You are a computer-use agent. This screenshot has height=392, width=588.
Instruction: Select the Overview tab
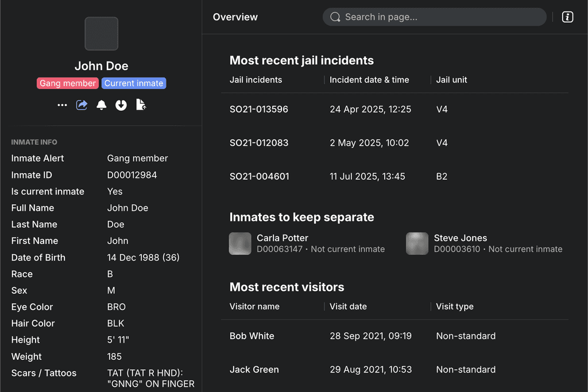pos(235,17)
